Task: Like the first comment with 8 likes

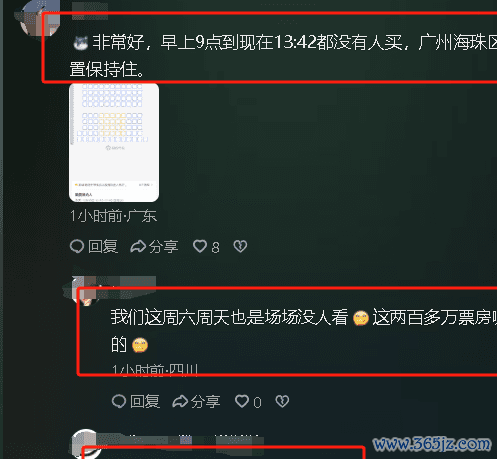Action: pos(200,247)
